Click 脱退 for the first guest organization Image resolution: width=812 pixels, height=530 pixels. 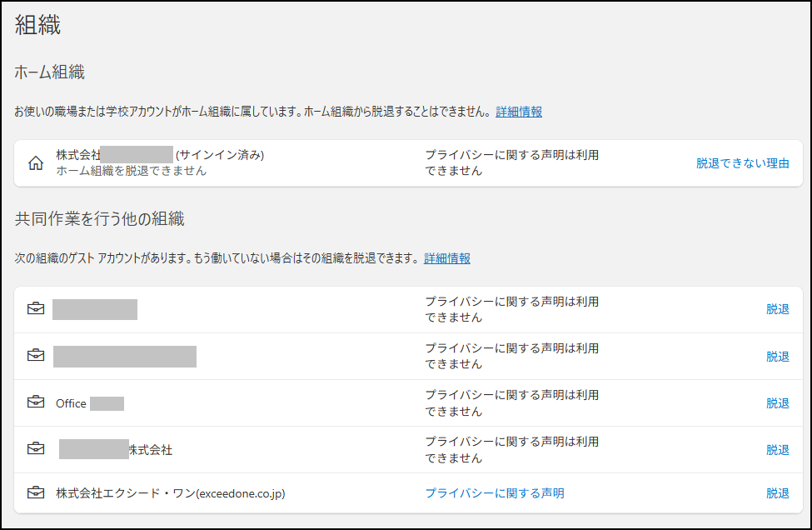coord(777,309)
